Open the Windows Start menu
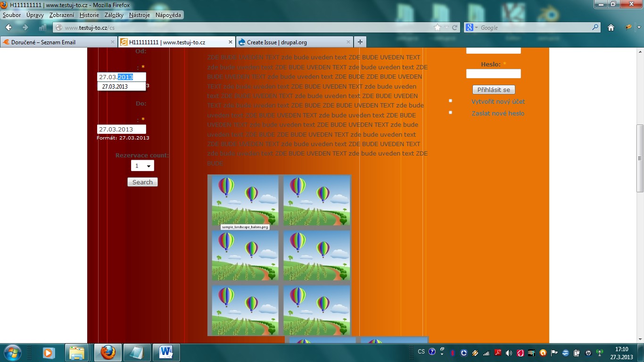The width and height of the screenshot is (644, 362). [x=12, y=352]
